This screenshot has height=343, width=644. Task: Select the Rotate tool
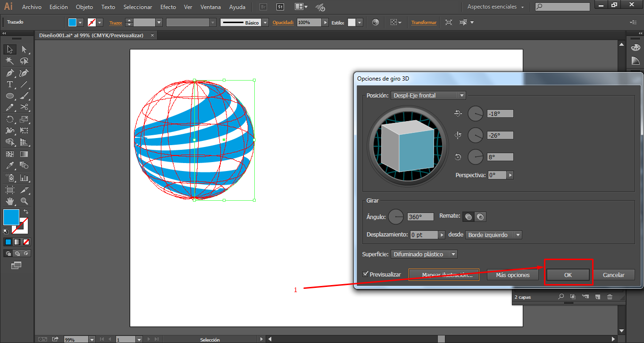click(x=9, y=119)
